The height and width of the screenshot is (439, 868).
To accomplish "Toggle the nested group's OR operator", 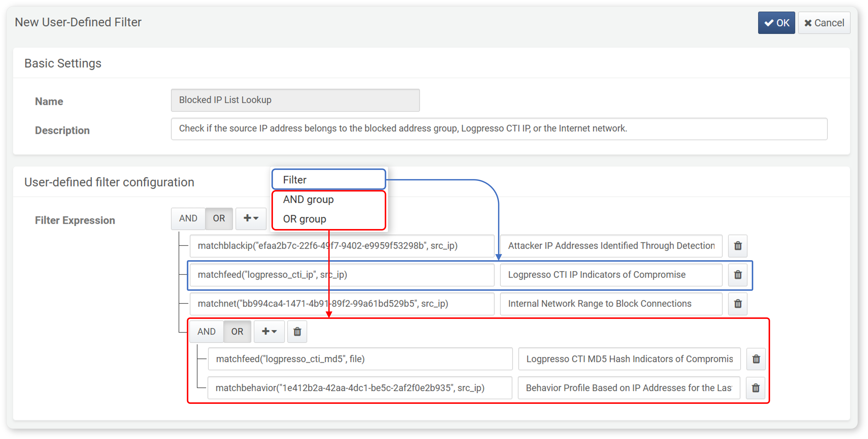I will 237,332.
